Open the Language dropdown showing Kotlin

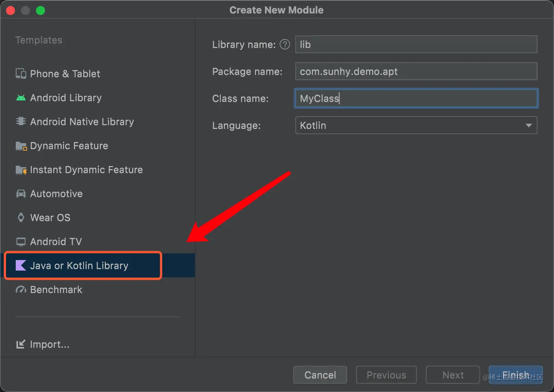point(416,125)
